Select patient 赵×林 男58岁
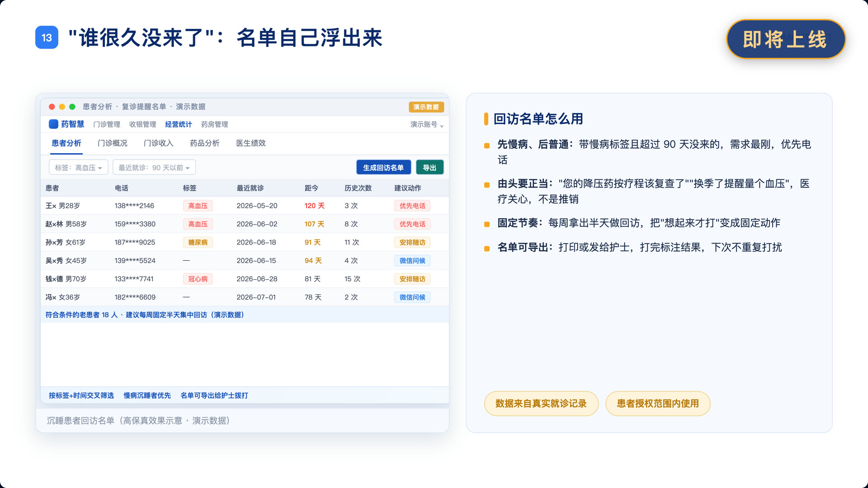 66,224
